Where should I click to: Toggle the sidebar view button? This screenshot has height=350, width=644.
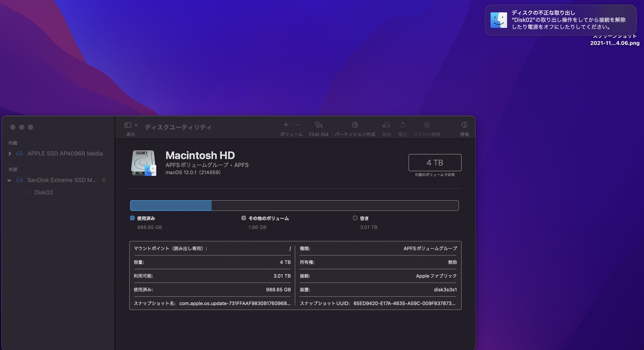point(128,125)
